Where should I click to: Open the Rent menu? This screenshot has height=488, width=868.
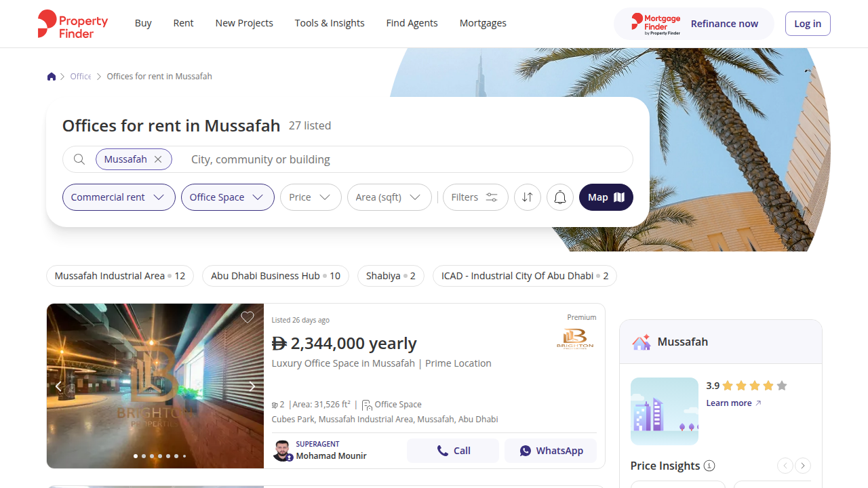point(183,23)
